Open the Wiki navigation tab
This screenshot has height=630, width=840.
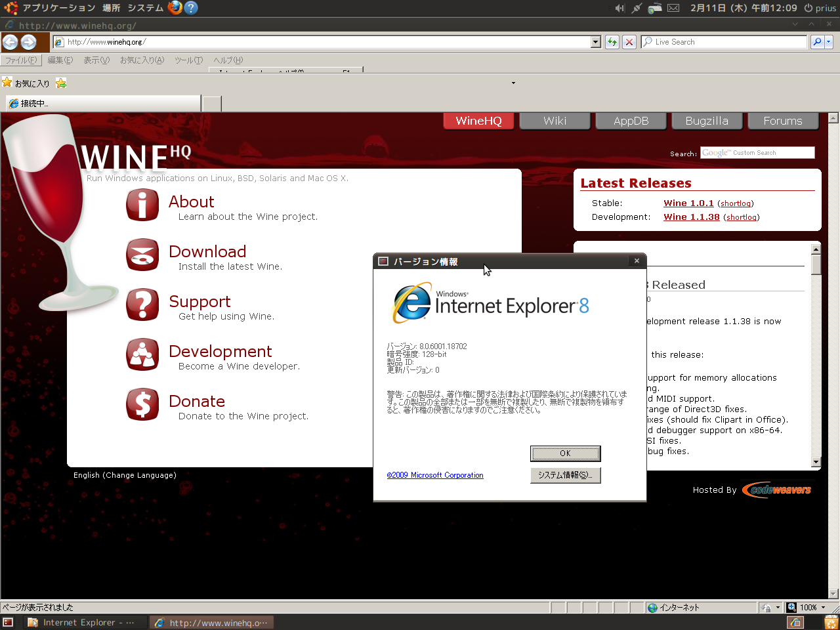555,121
